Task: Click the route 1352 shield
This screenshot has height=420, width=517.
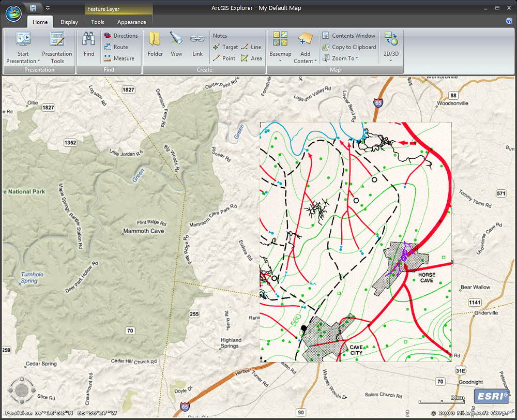Action: click(70, 143)
